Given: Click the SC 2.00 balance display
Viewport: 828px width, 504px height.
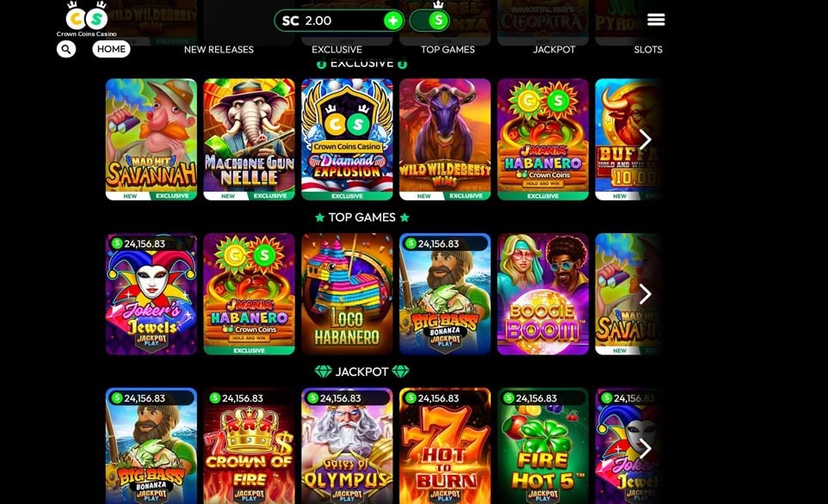Looking at the screenshot, I should 339,22.
